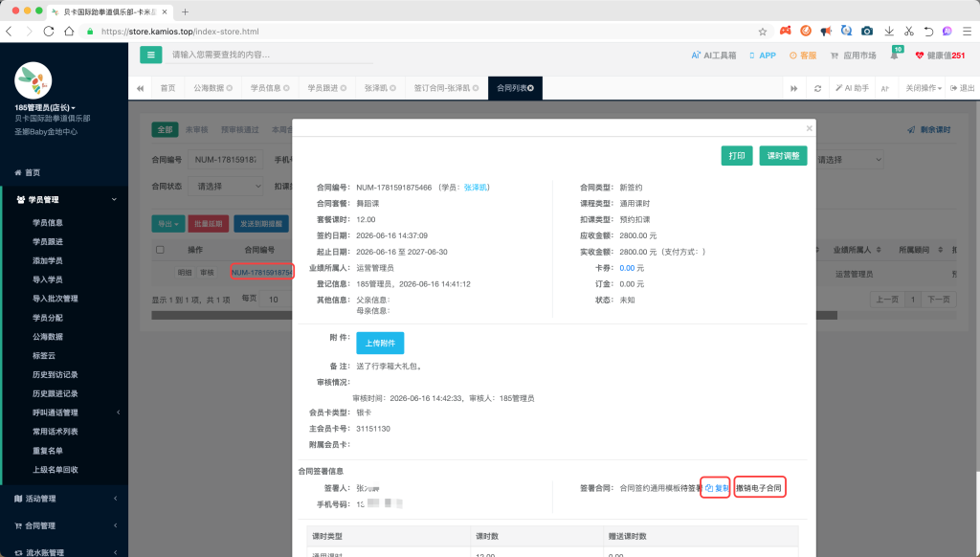This screenshot has width=980, height=557.
Task: Close the 张泽凯 tab
Action: click(x=393, y=88)
